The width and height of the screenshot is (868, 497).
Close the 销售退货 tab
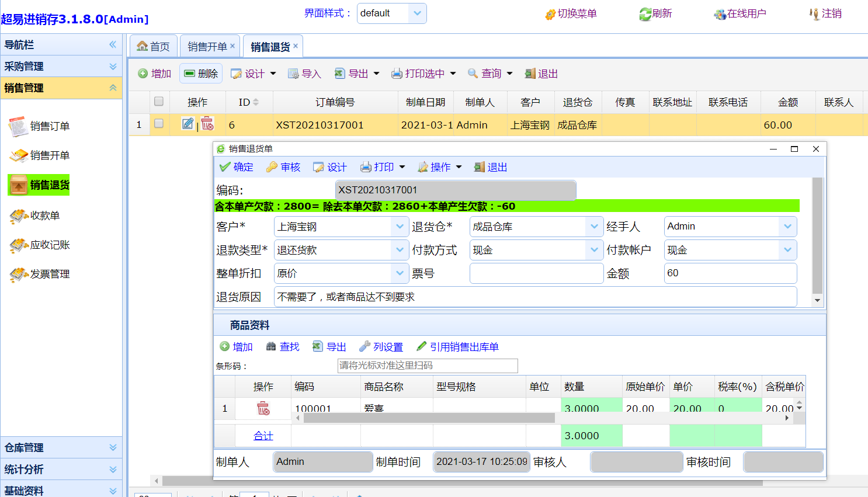tap(296, 46)
